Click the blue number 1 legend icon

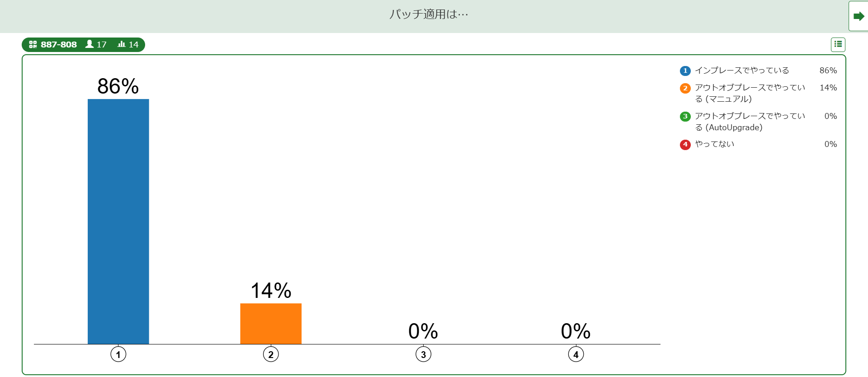(x=685, y=71)
